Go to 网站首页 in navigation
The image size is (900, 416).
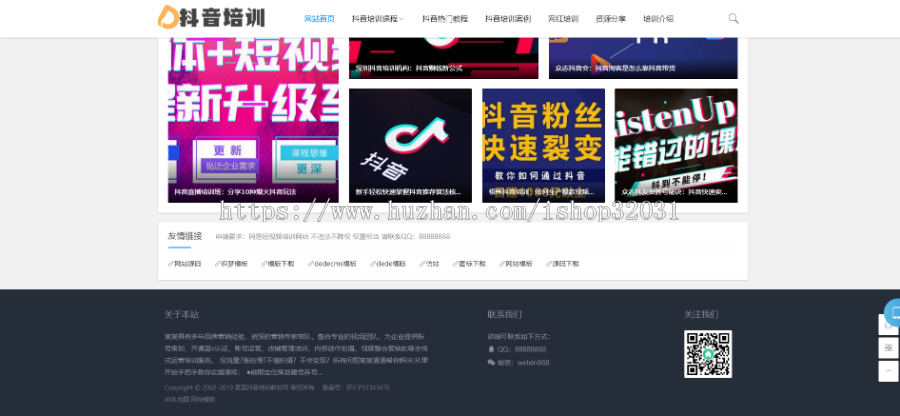(x=319, y=19)
